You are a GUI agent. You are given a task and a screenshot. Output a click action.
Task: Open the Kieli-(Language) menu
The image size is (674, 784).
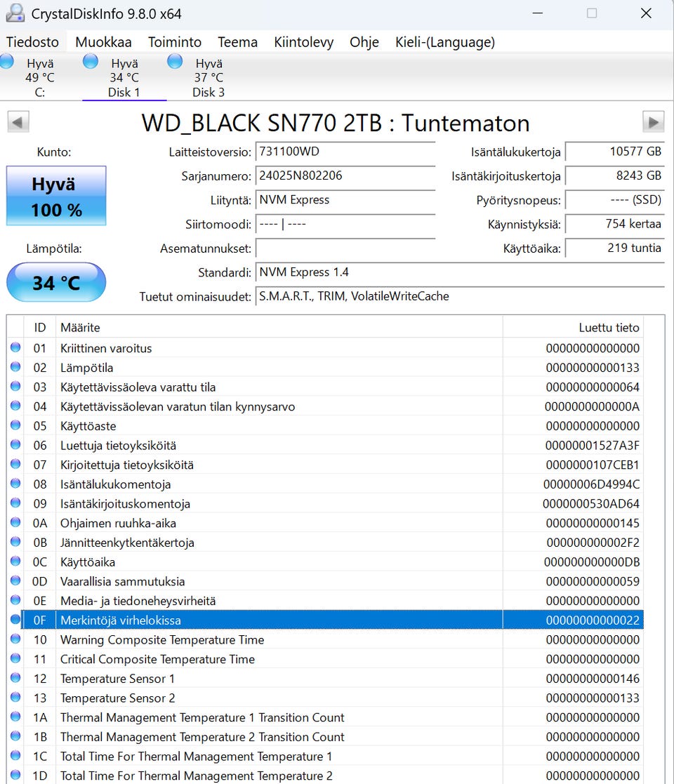pyautogui.click(x=445, y=42)
